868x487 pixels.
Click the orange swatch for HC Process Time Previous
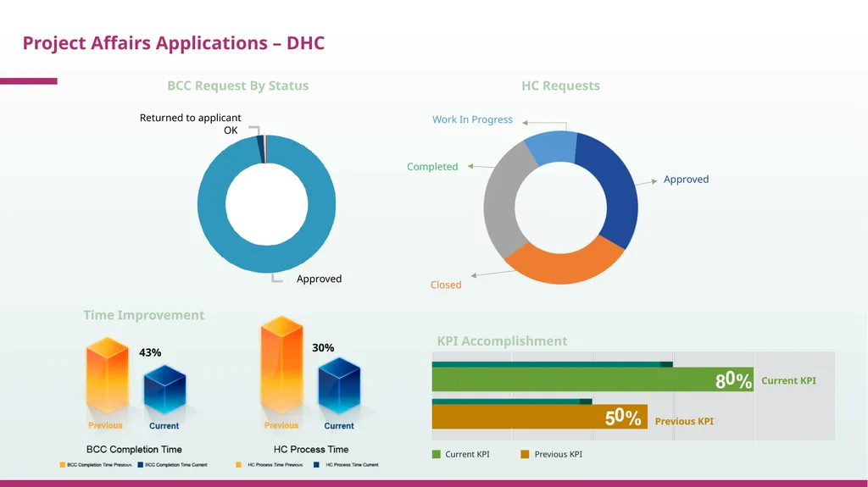238,465
